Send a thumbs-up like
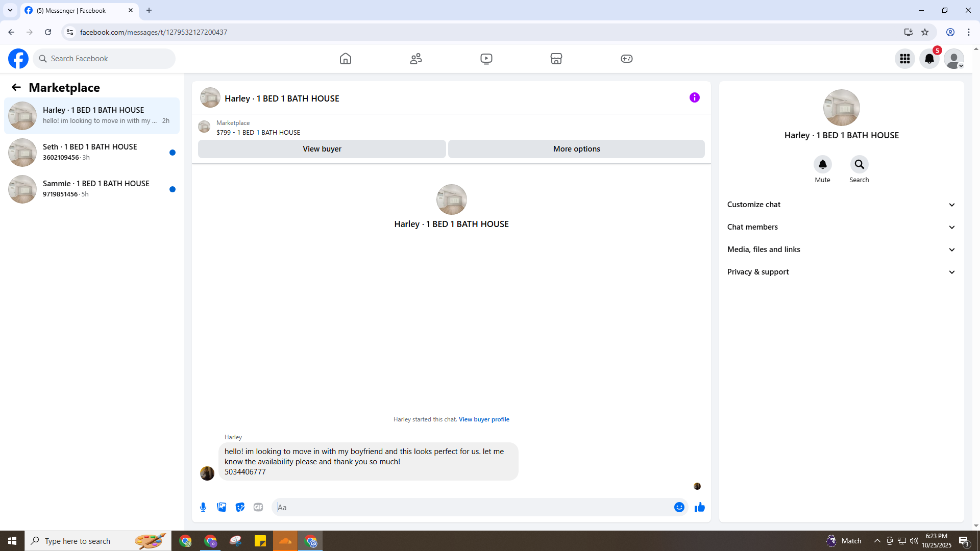Viewport: 980px width, 551px height. tap(699, 507)
